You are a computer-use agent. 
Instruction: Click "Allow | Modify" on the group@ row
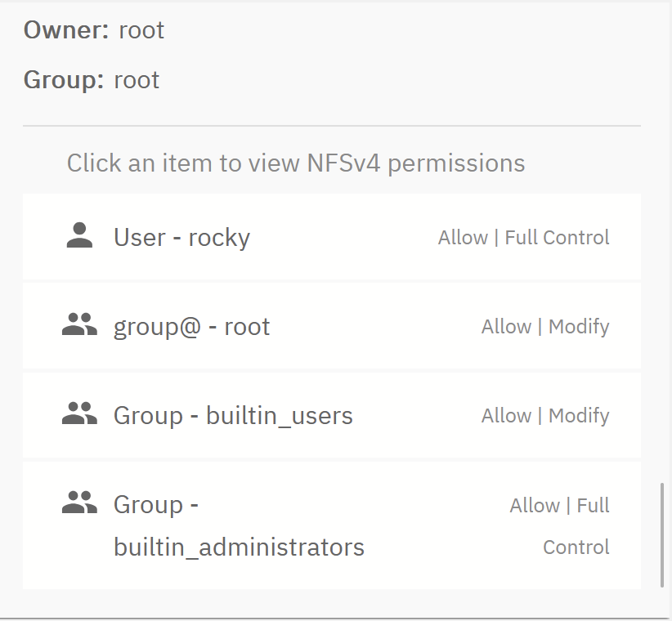coord(545,327)
